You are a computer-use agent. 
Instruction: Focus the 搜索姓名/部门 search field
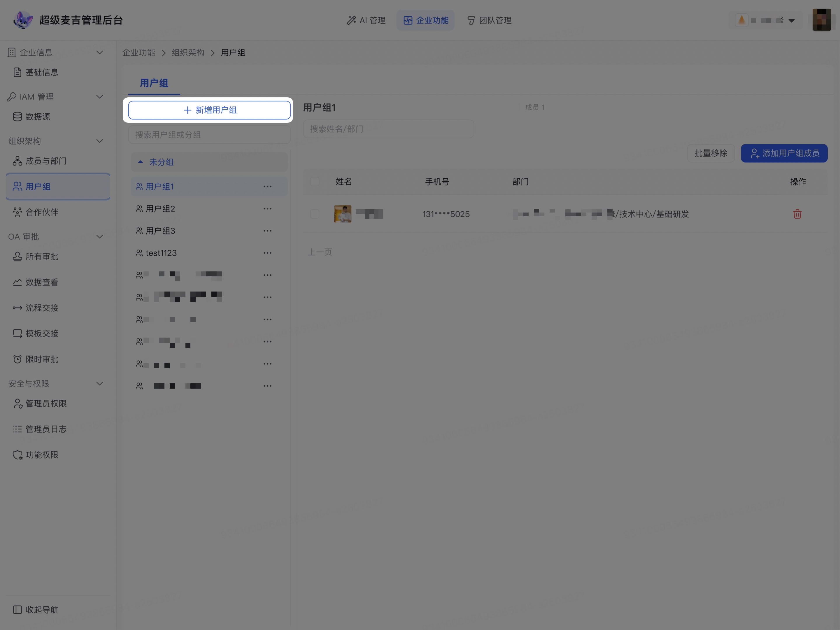[388, 129]
